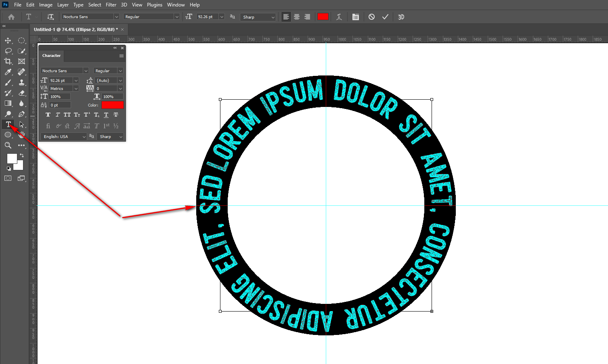This screenshot has width=608, height=364.
Task: Toggle Superscript in Character panel
Action: point(87,115)
